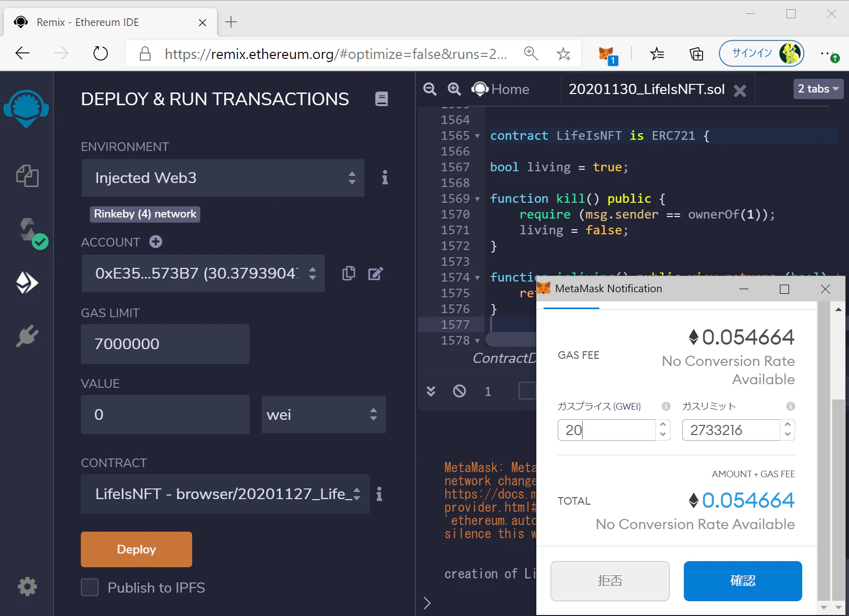Image resolution: width=849 pixels, height=616 pixels.
Task: Clear the terminal console
Action: coord(460,391)
